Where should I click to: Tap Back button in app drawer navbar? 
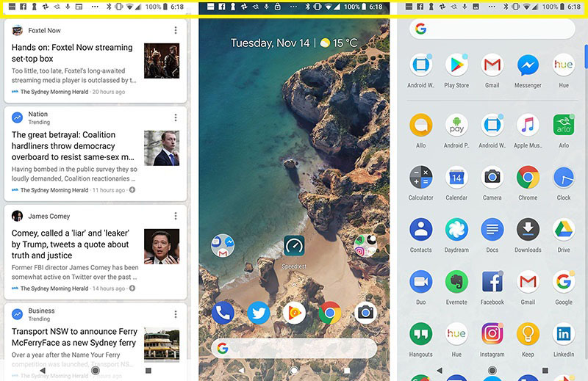(439, 371)
